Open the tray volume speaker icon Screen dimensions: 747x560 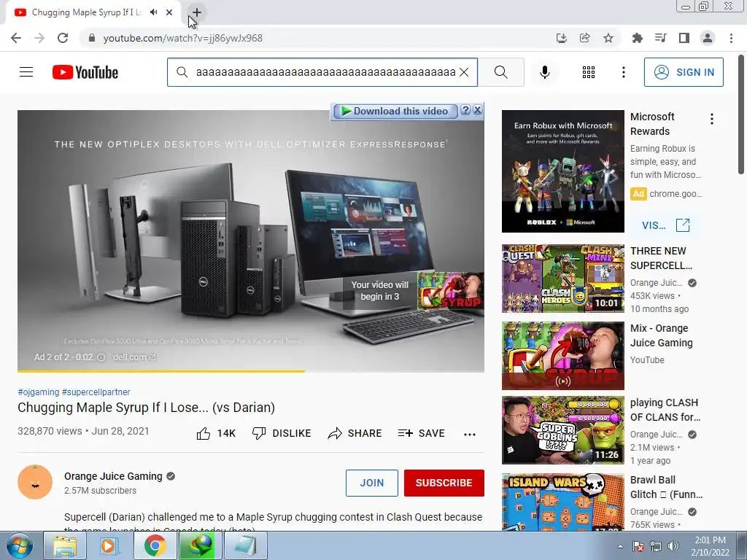pyautogui.click(x=673, y=546)
